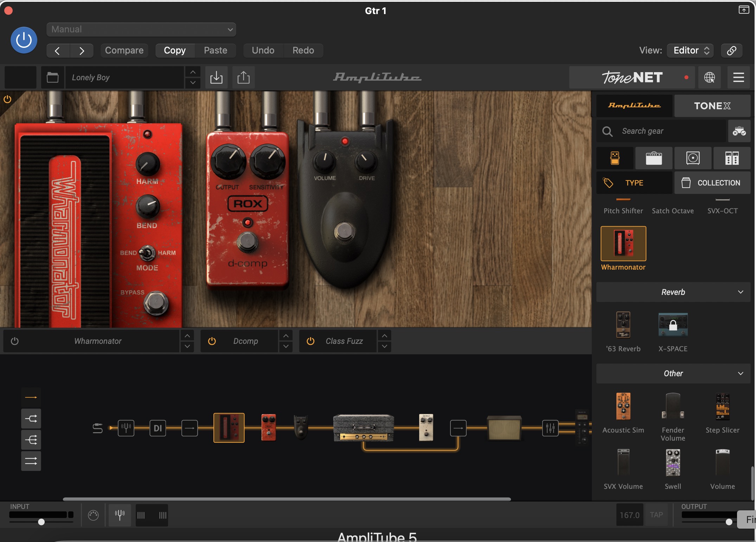This screenshot has height=542, width=756.
Task: Select the stomp pedal gear category icon
Action: click(615, 158)
